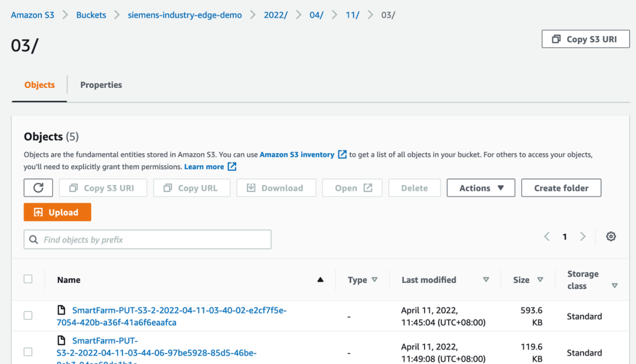Screen dimensions: 636x364
Task: Select checkbox for SmartFarm 03-40-02 object
Action: tap(28, 315)
